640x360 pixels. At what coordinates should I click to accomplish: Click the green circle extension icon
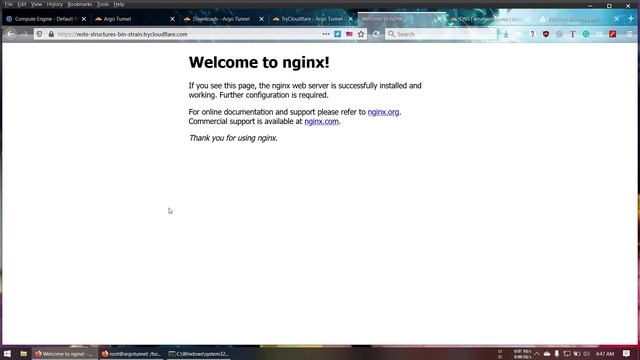(x=586, y=34)
